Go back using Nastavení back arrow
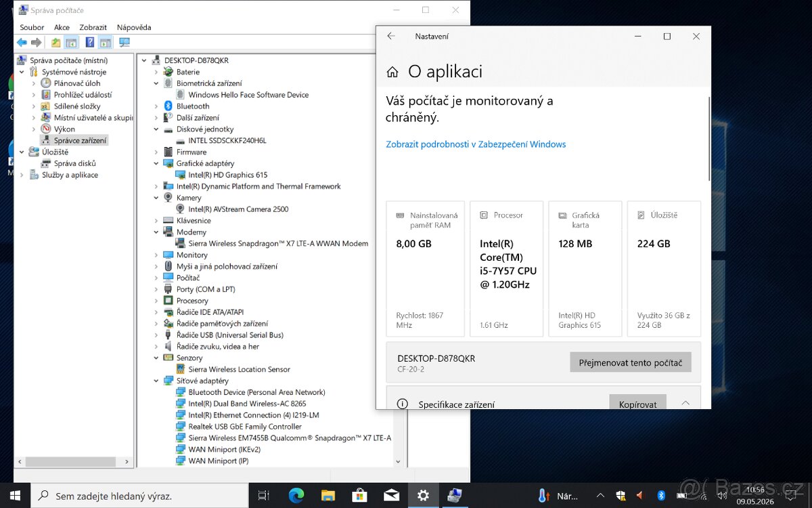This screenshot has width=812, height=508. [391, 37]
